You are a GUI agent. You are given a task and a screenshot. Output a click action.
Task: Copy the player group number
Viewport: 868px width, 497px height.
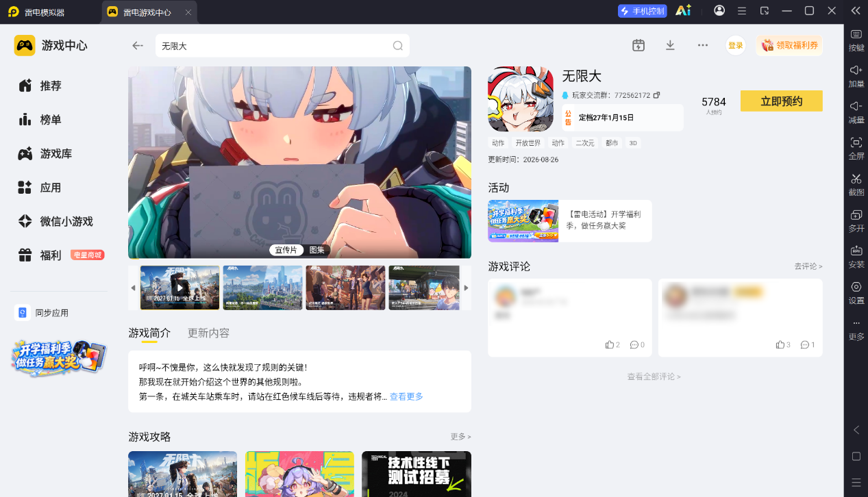[656, 95]
